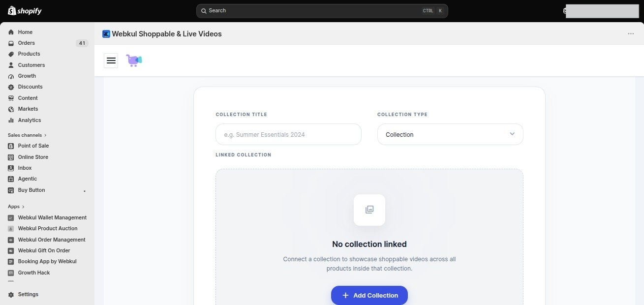
Task: Click the Add Collection button
Action: click(369, 295)
